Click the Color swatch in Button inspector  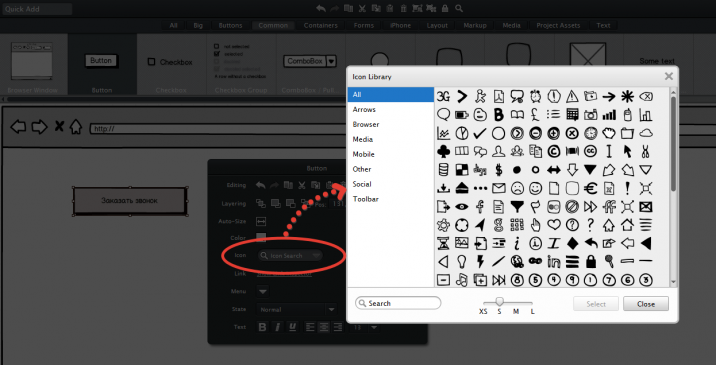261,238
